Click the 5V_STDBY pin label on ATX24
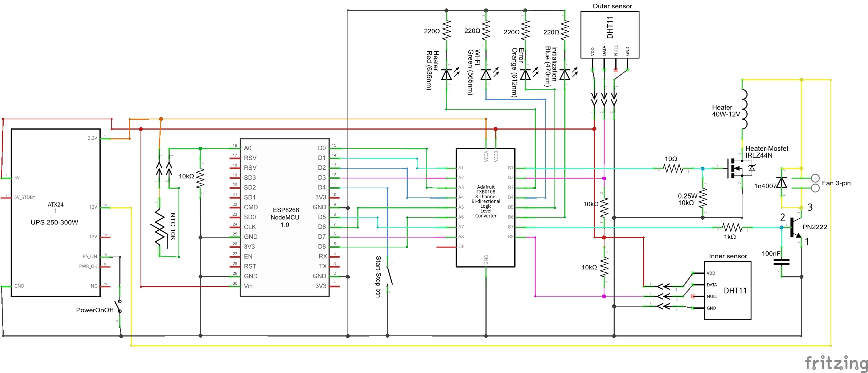Viewport: 868px width, 373px height. pyautogui.click(x=24, y=197)
